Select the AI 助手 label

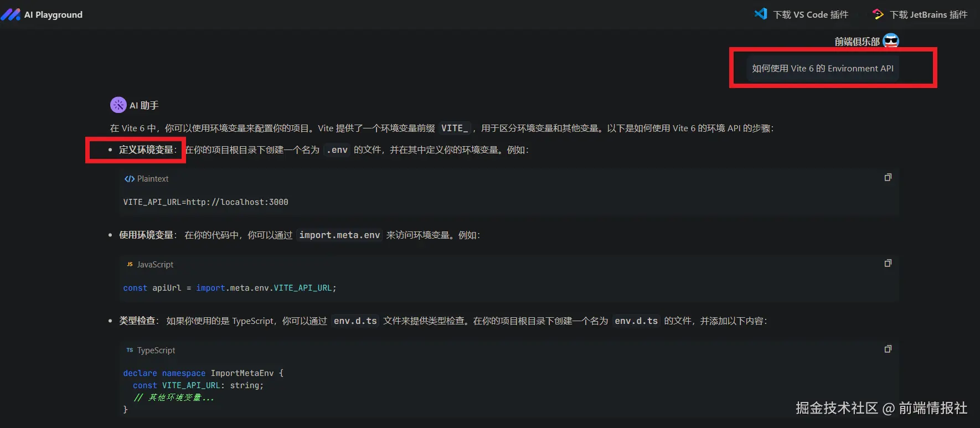[x=144, y=105]
